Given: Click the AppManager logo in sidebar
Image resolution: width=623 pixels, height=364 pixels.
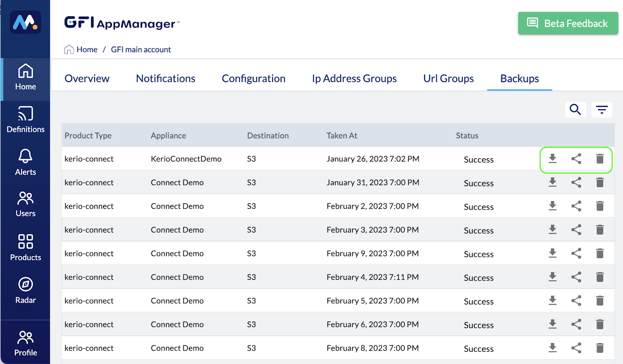Looking at the screenshot, I should 25,22.
